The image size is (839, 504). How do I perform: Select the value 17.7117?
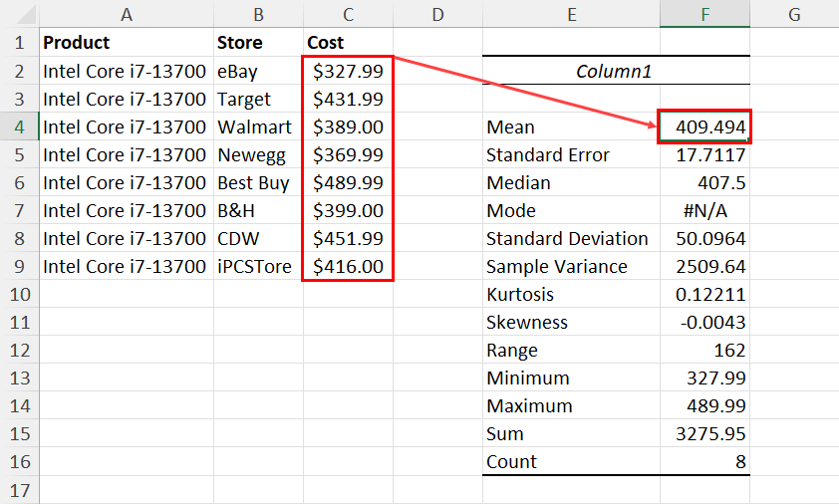click(x=705, y=154)
